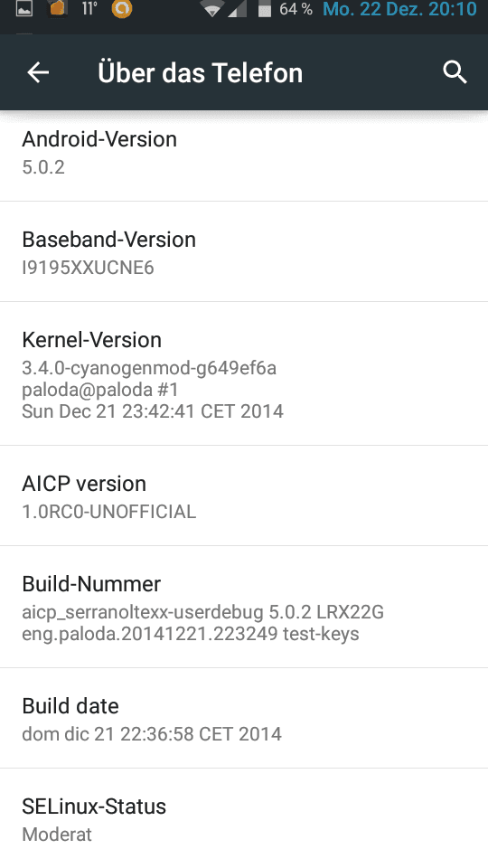
Task: Open search with the magnifier icon
Action: pos(455,72)
